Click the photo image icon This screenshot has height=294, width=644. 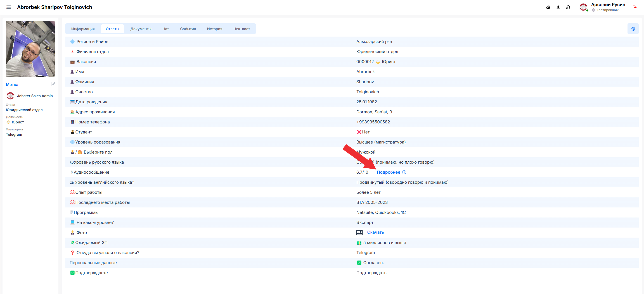[359, 233]
